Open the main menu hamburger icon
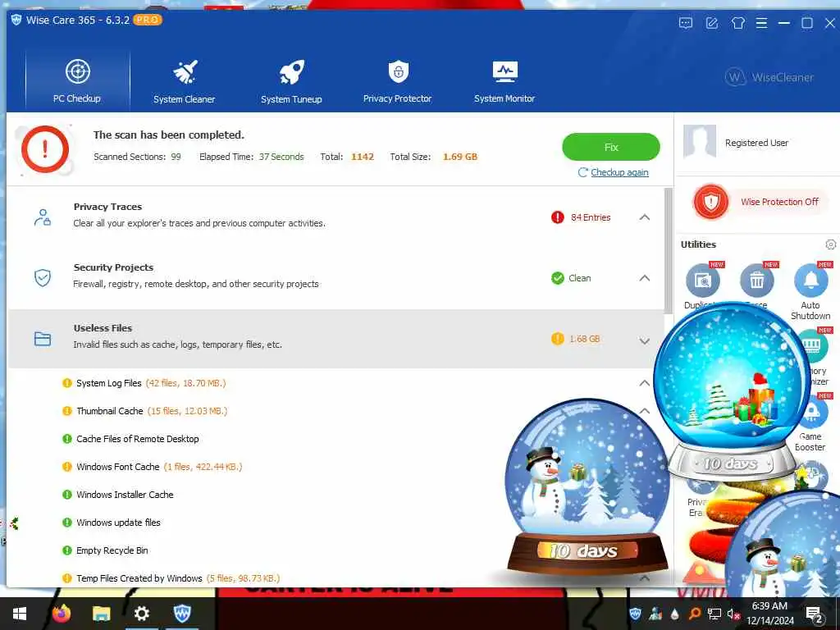840x630 pixels. coord(761,23)
